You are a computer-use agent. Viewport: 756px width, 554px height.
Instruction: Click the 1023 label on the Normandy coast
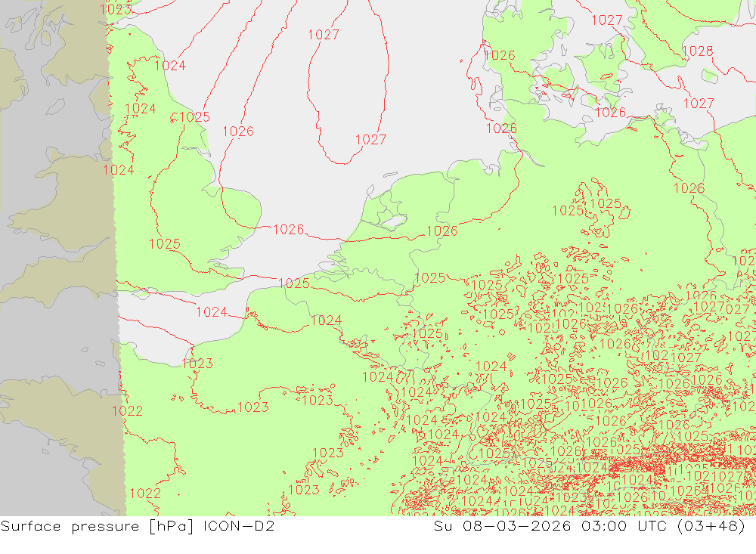[x=197, y=364]
